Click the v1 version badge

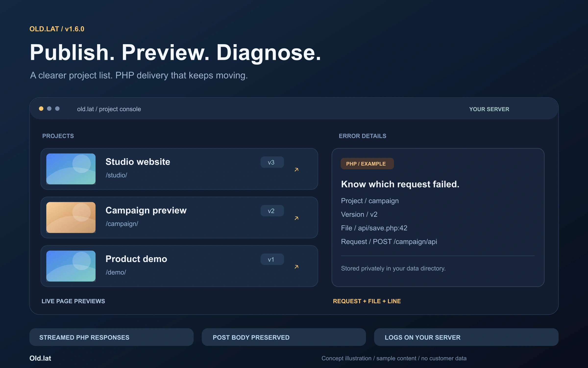coord(272,259)
